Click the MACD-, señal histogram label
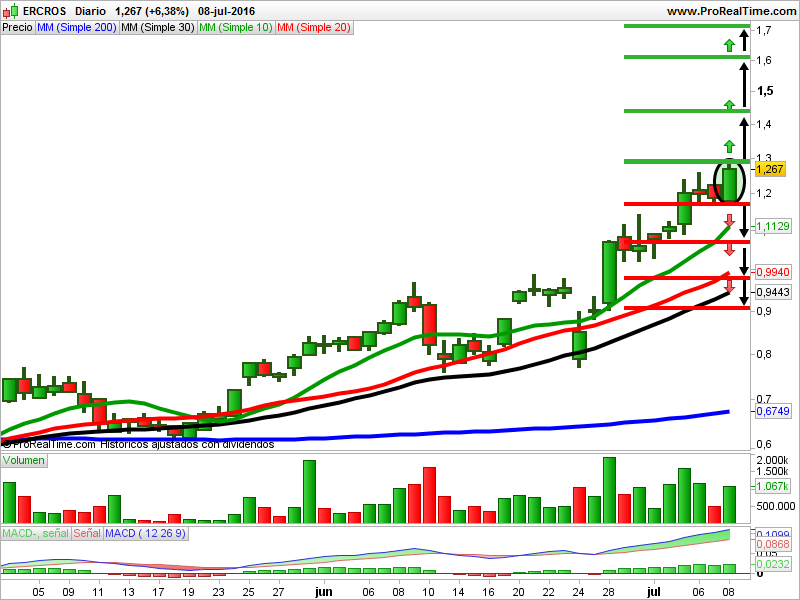Image resolution: width=800 pixels, height=600 pixels. click(35, 533)
